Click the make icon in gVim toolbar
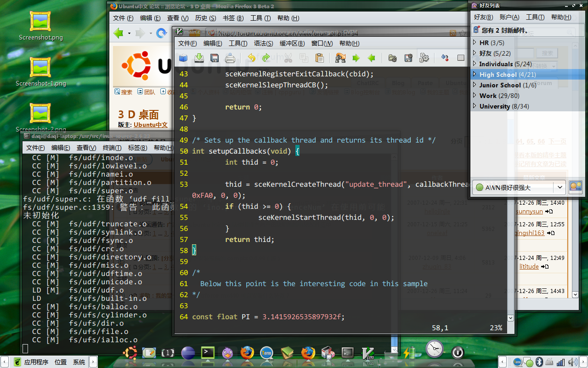The width and height of the screenshot is (588, 368). point(445,58)
